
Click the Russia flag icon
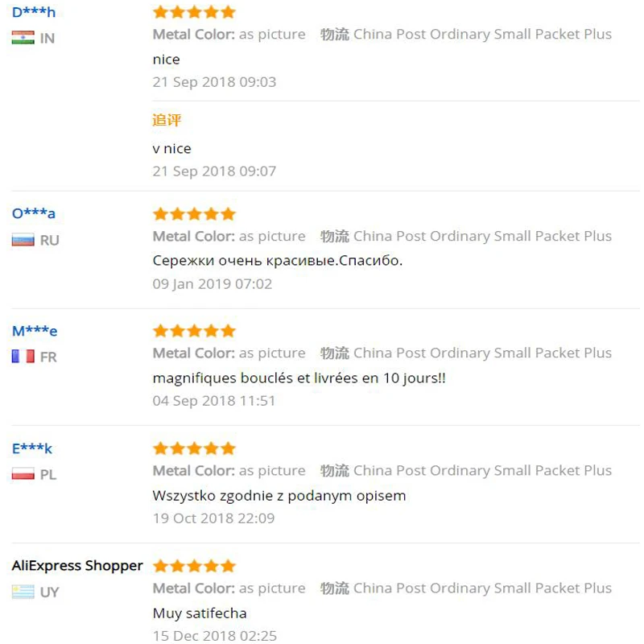pos(23,240)
